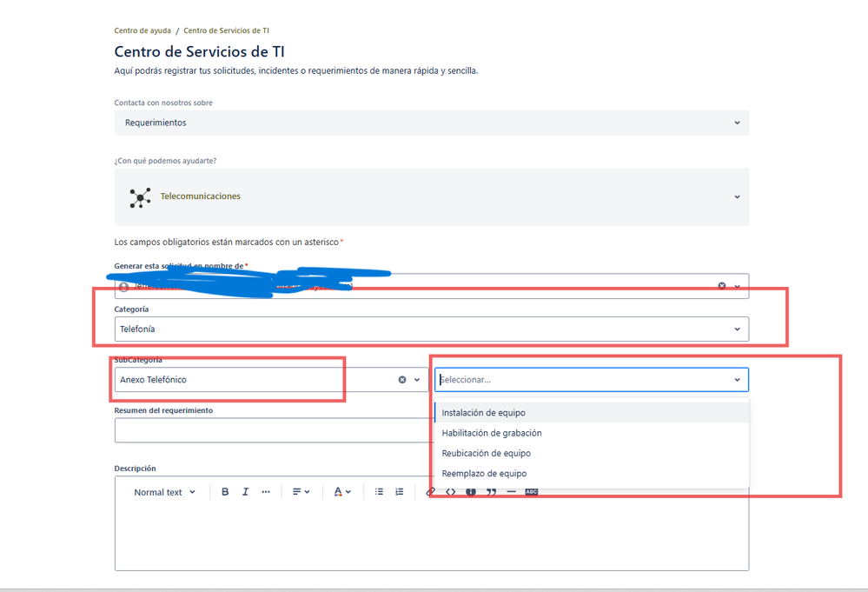Select Reubicación de equipo option

(592, 453)
